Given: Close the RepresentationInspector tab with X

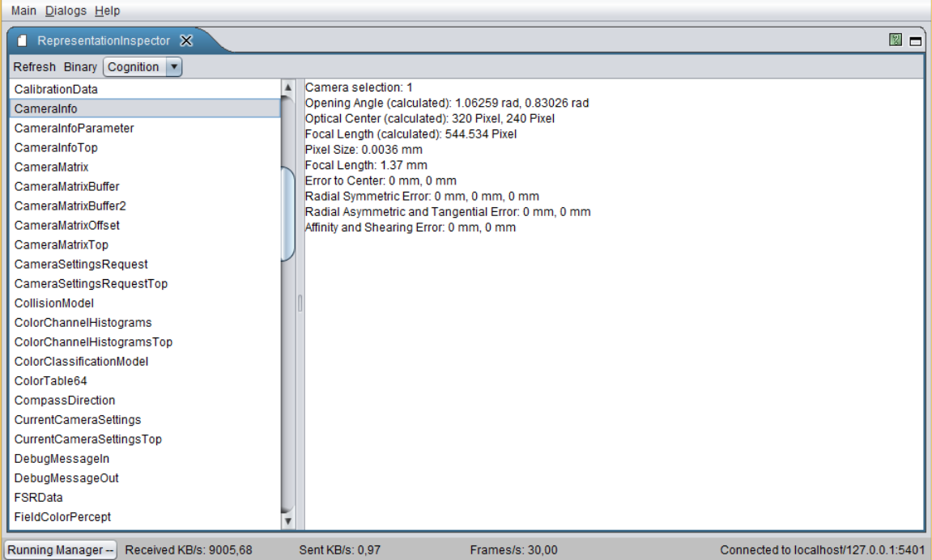Looking at the screenshot, I should (186, 40).
